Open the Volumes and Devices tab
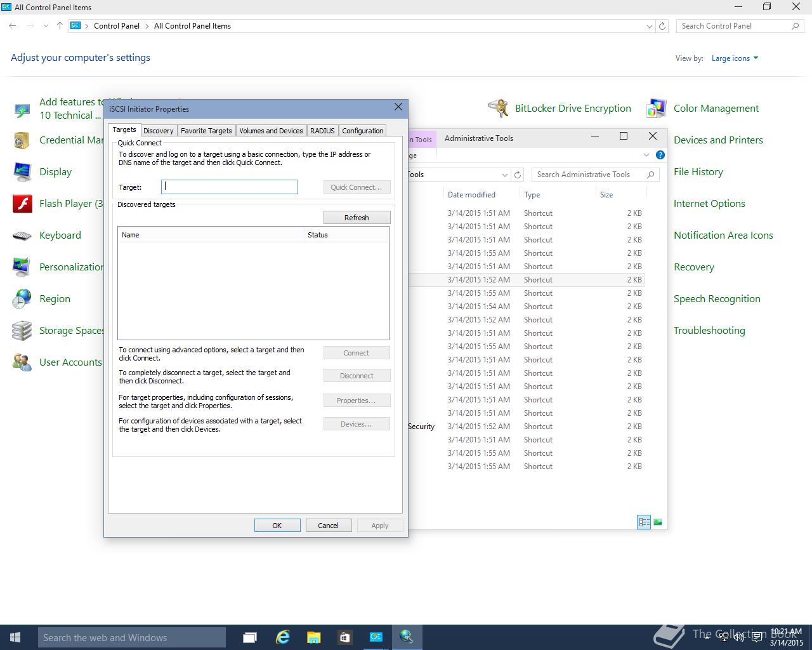The height and width of the screenshot is (650, 812). click(x=271, y=131)
